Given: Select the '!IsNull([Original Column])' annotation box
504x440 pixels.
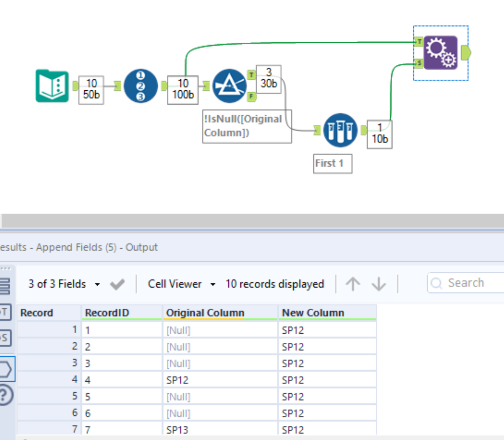Looking at the screenshot, I should [x=247, y=126].
